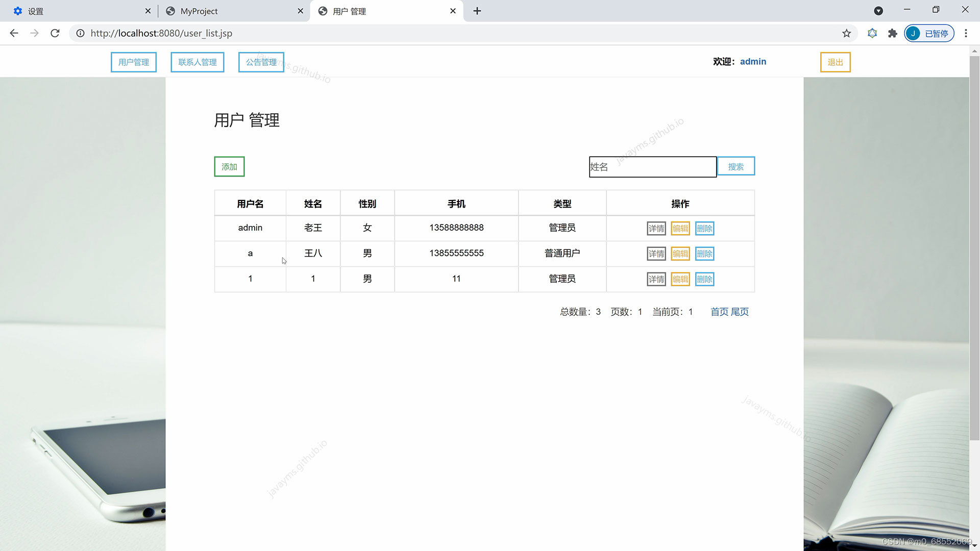Open 公告管理 navigation item
Viewport: 980px width, 551px height.
click(261, 62)
